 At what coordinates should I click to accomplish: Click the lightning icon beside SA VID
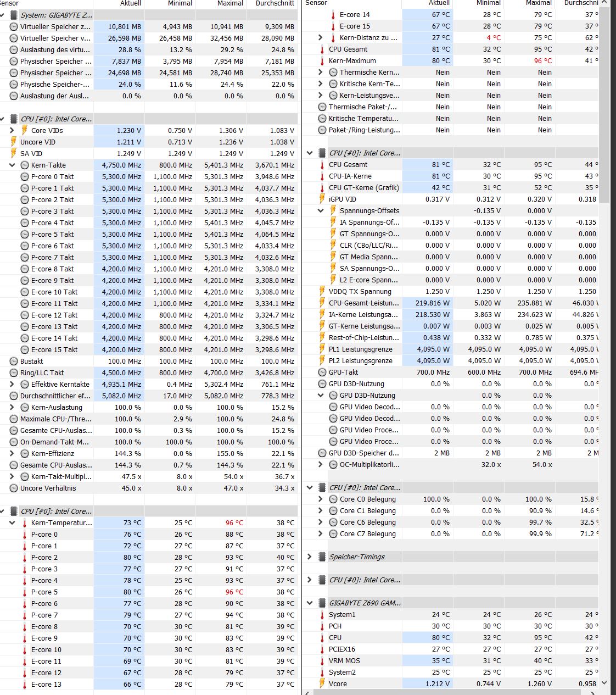(x=13, y=153)
